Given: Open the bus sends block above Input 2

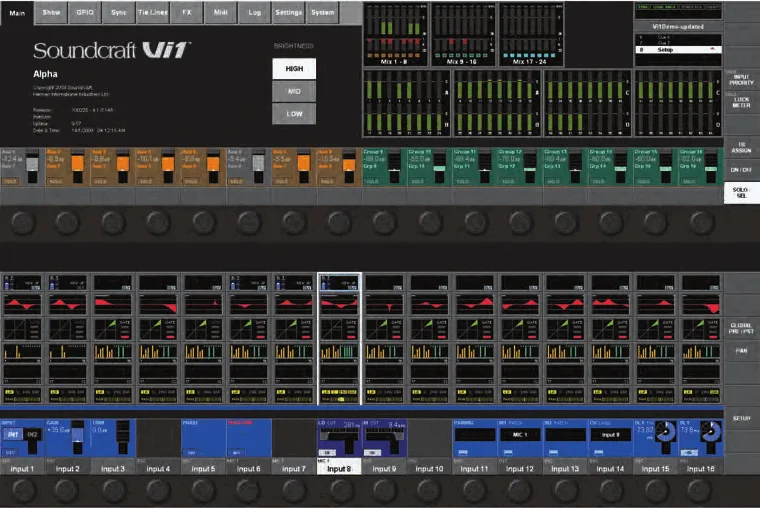Looking at the screenshot, I should tap(68, 351).
